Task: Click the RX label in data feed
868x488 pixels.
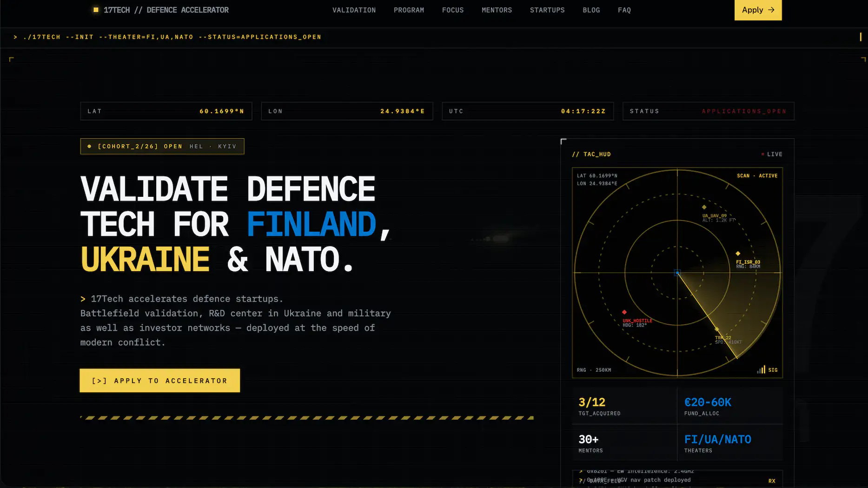Action: pos(772,481)
